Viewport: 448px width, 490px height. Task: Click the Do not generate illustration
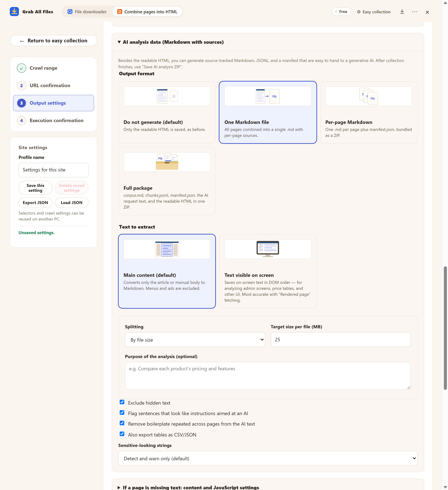pos(167,96)
